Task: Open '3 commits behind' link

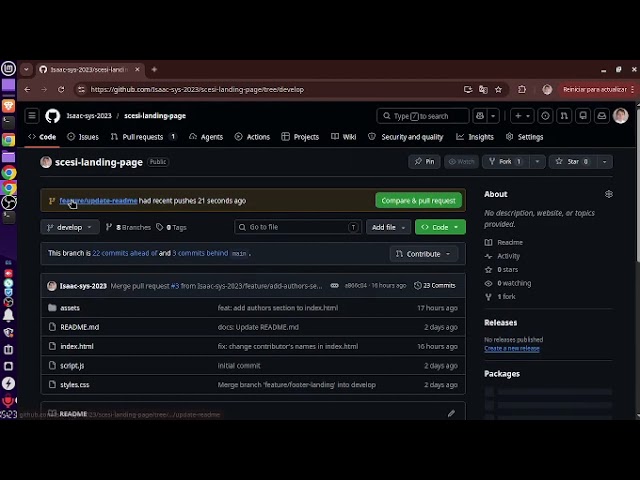Action: tap(200, 253)
